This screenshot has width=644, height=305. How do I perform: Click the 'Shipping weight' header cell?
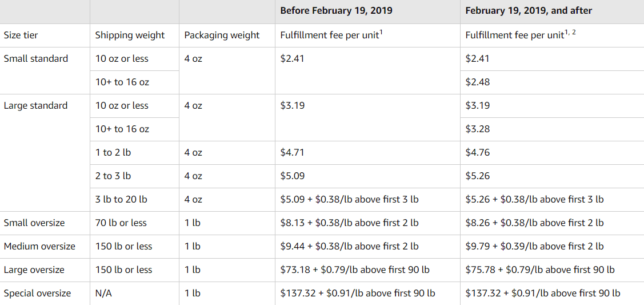tap(130, 35)
